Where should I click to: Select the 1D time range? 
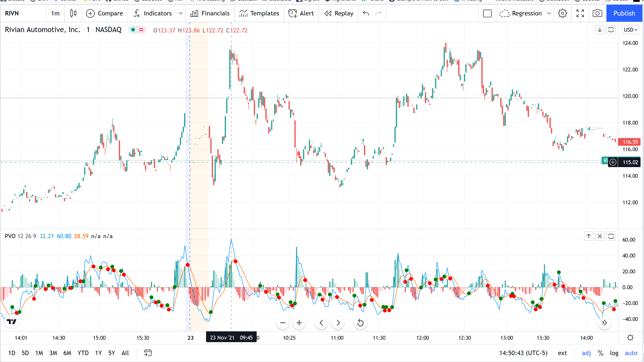click(x=12, y=353)
